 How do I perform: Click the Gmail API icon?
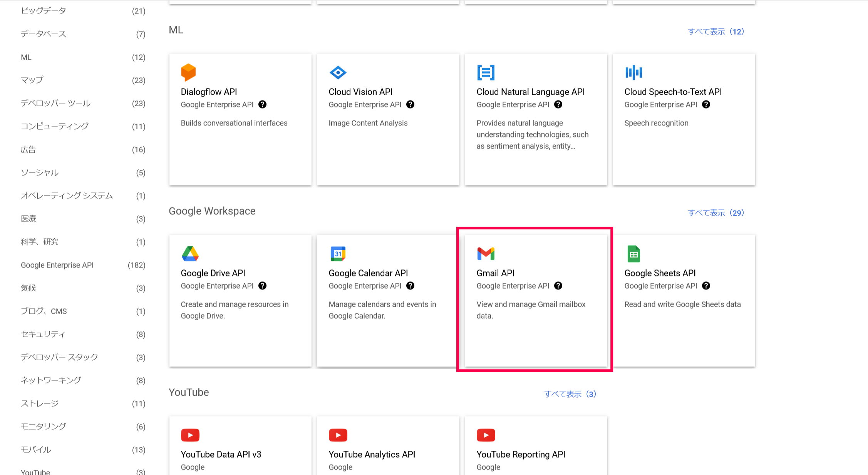[486, 254]
